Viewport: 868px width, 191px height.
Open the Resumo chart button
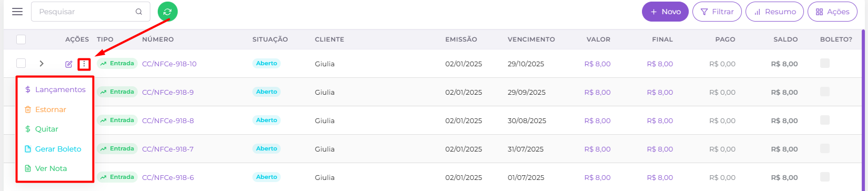pyautogui.click(x=774, y=12)
